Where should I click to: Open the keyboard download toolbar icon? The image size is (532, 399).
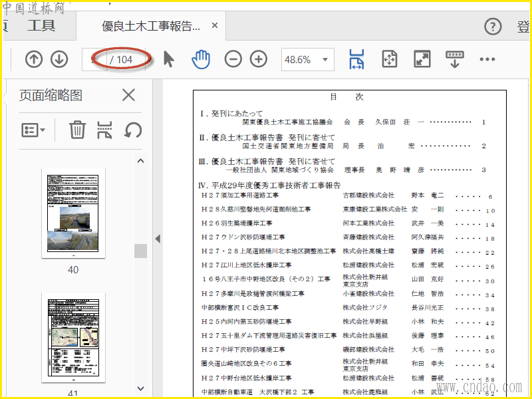point(455,59)
